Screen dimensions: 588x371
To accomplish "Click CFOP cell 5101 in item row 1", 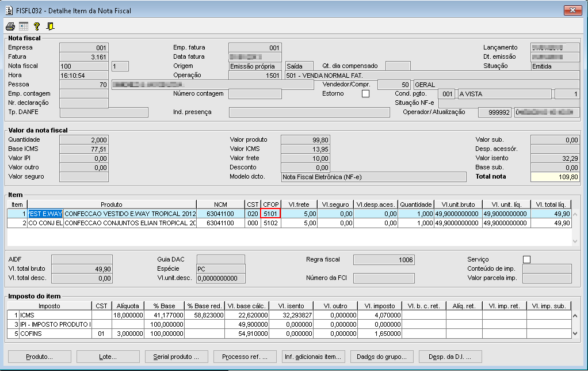I will pyautogui.click(x=271, y=214).
